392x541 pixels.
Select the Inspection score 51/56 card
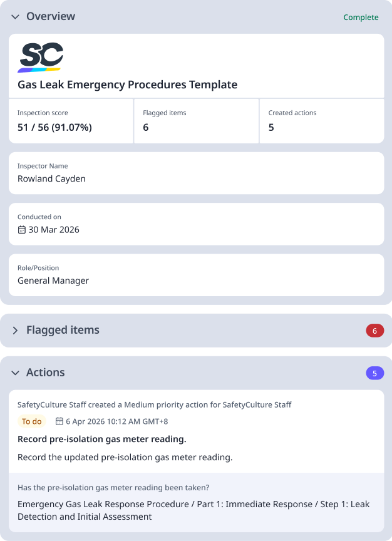coord(71,121)
